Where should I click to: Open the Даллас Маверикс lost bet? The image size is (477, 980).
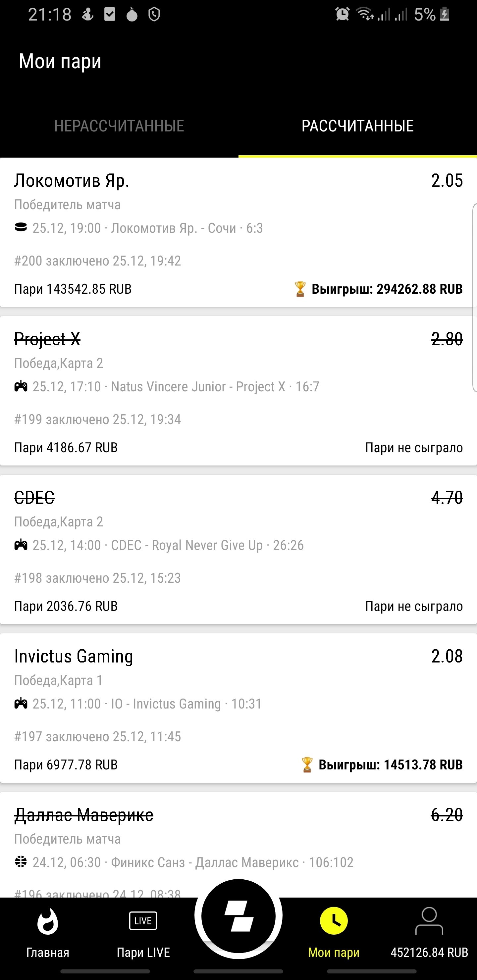(84, 815)
